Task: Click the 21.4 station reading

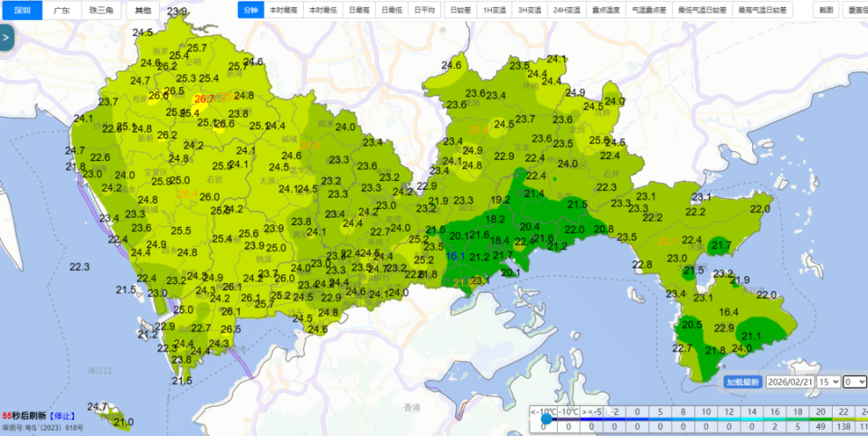Action: [x=534, y=194]
